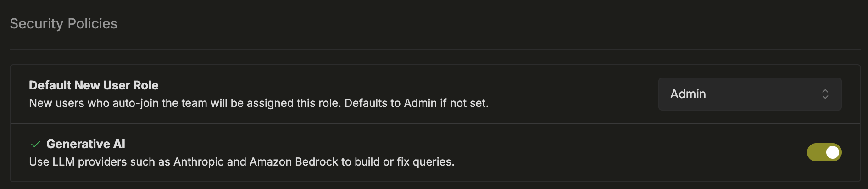Click the Generative AI enabled status check icon
The height and width of the screenshot is (189, 868).
coord(35,144)
